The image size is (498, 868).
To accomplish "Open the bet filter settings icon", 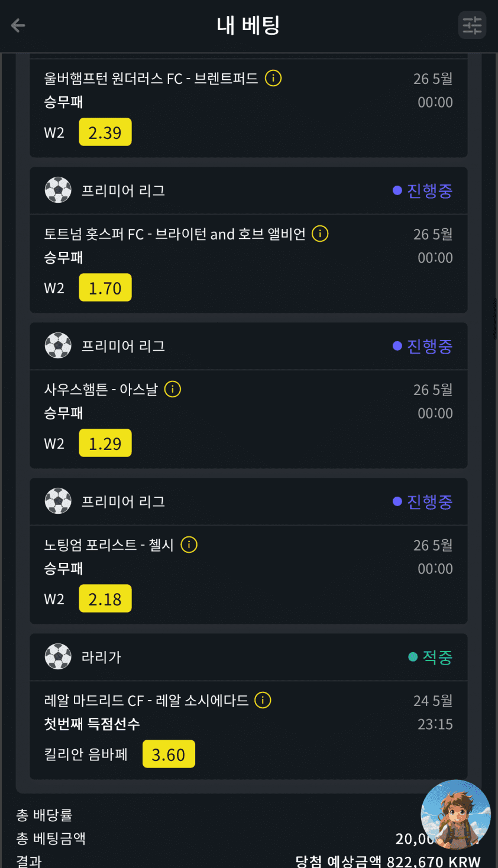I will point(472,25).
